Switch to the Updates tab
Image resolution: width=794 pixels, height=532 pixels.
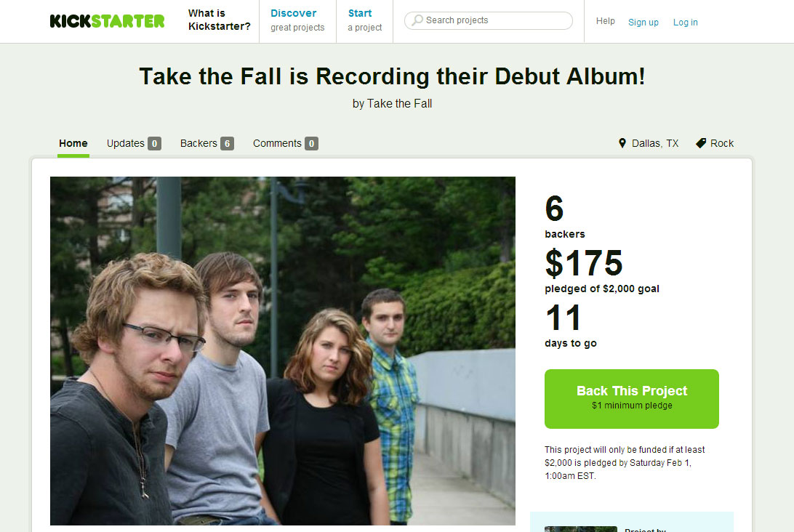126,143
